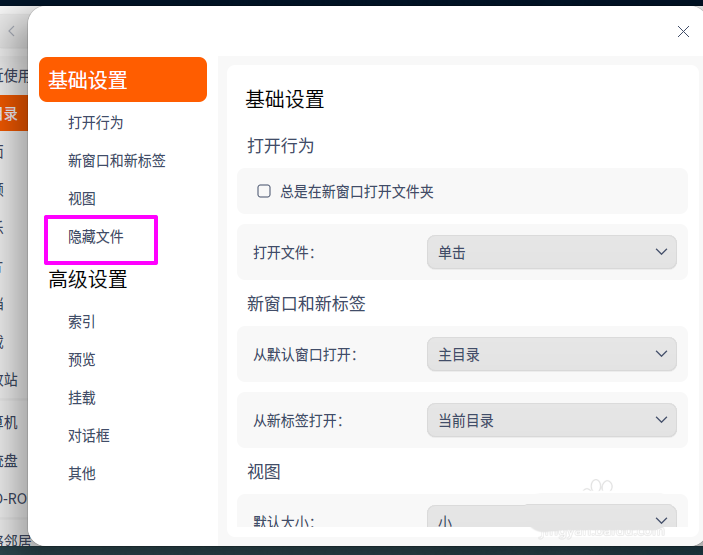Jump to 新窗口和新标签 section

(x=117, y=161)
